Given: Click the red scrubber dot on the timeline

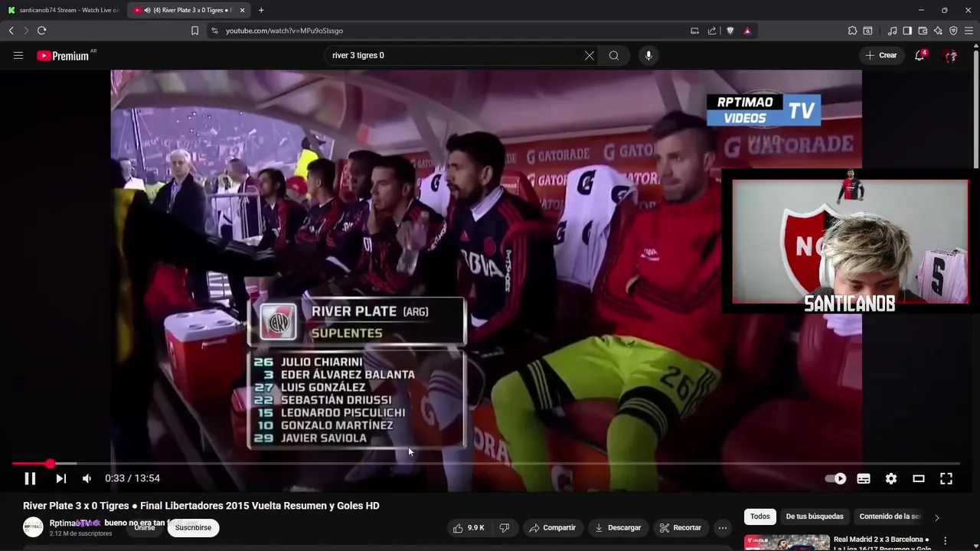Looking at the screenshot, I should [x=50, y=464].
